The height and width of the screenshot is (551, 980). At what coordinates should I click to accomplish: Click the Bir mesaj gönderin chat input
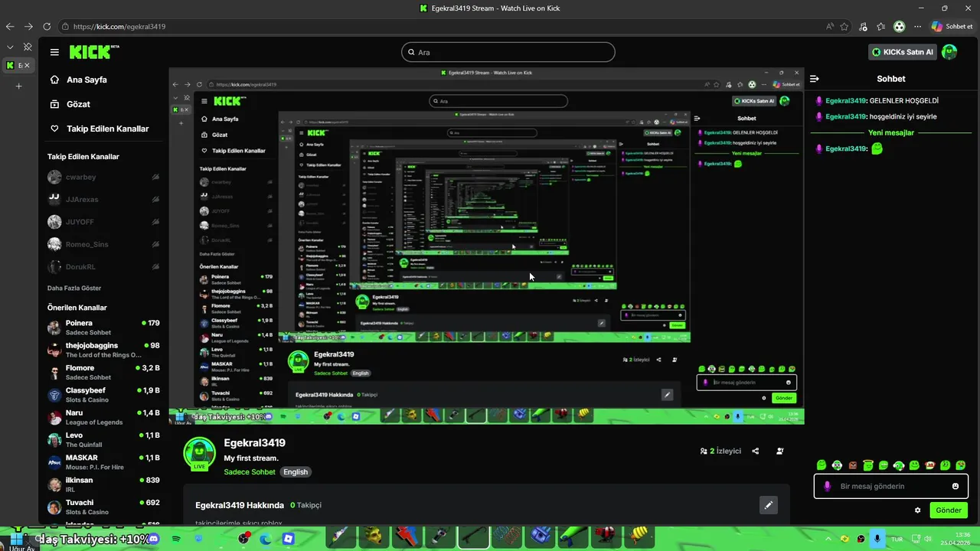pyautogui.click(x=890, y=486)
